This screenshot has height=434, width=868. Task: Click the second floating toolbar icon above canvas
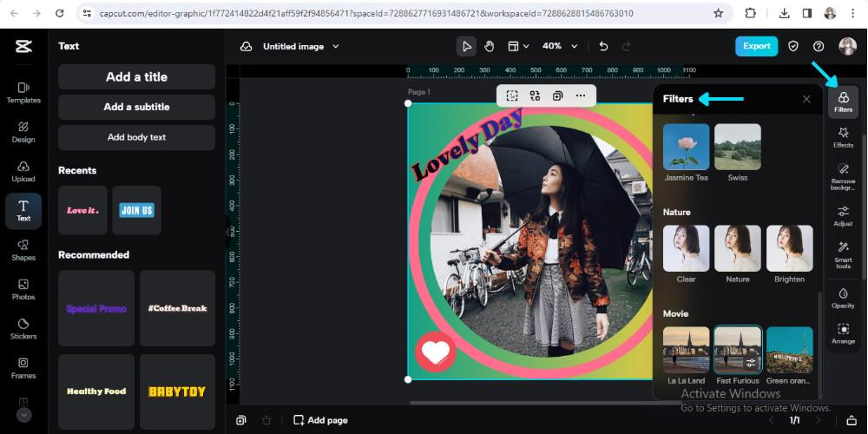(x=535, y=95)
